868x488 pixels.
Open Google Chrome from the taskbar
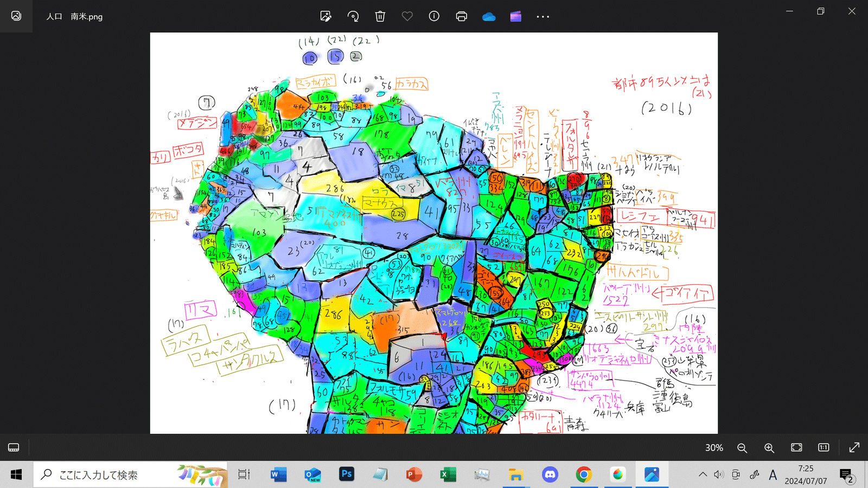584,475
